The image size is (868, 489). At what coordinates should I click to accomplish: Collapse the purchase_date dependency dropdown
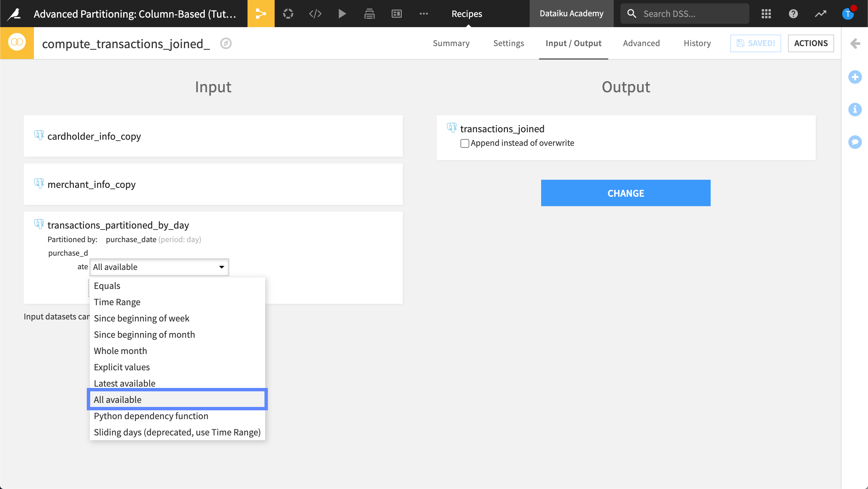coord(159,267)
